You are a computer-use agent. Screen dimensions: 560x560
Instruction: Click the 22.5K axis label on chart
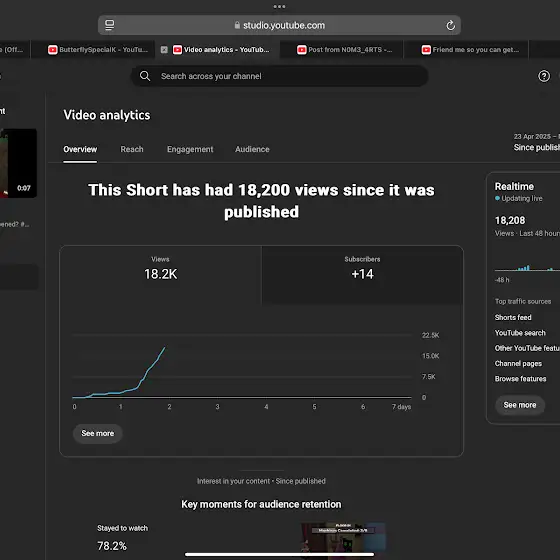pyautogui.click(x=430, y=335)
